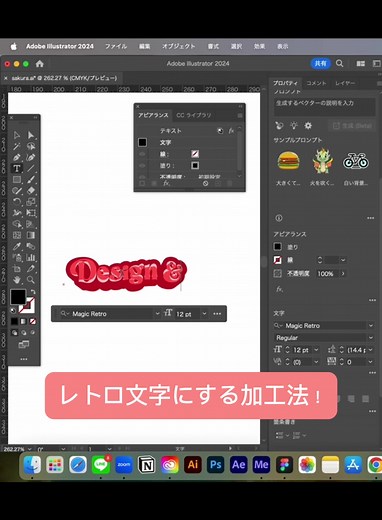Open more options in the floating text bar
Viewport: 382px width, 520px height.
(x=217, y=314)
